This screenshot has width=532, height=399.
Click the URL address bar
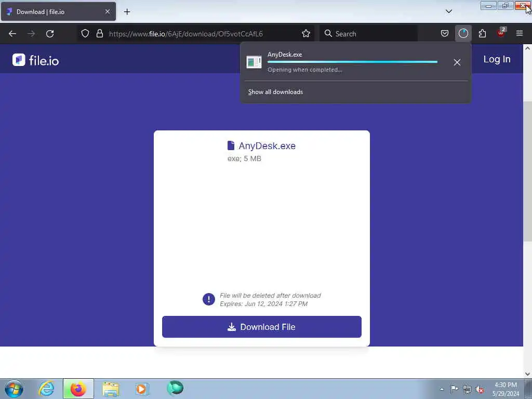pyautogui.click(x=196, y=34)
